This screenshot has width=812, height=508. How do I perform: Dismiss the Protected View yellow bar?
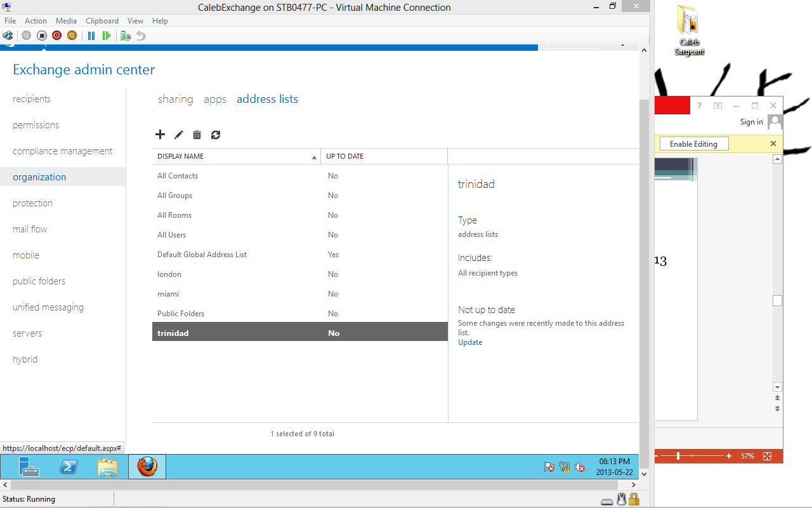tap(773, 144)
